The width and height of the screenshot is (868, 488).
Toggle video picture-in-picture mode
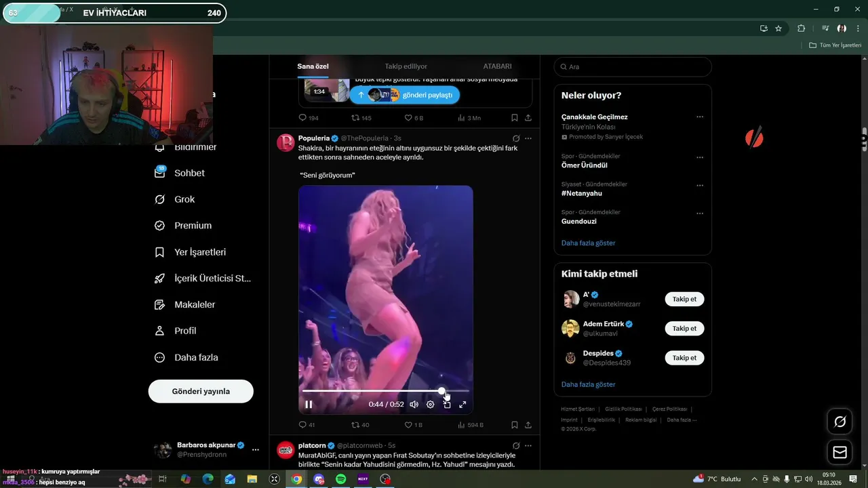[x=447, y=405]
